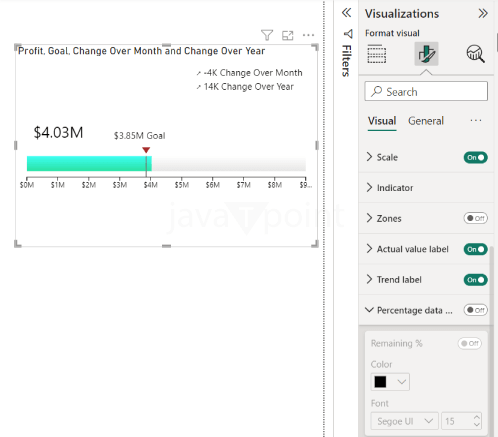
Task: Increase font size with up arrow
Action: click(477, 417)
